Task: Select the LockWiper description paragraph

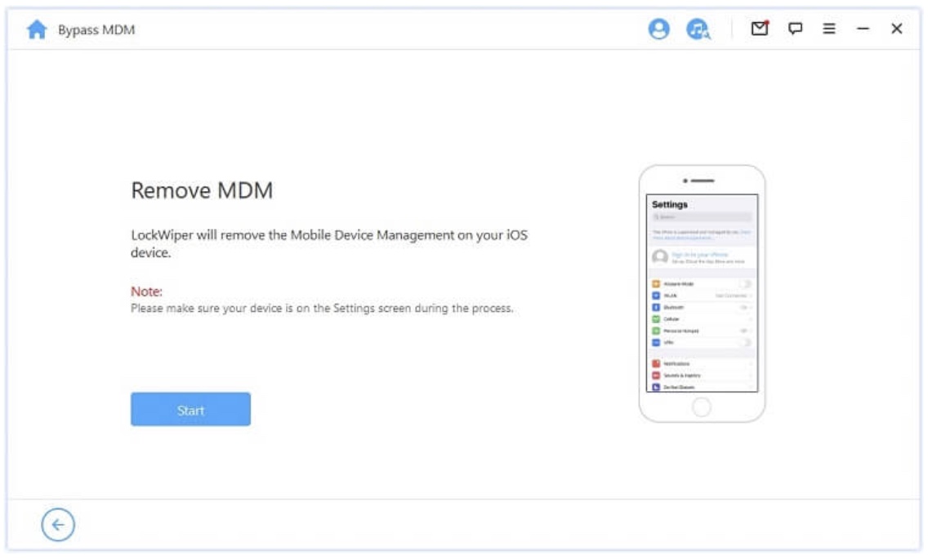Action: tap(329, 243)
